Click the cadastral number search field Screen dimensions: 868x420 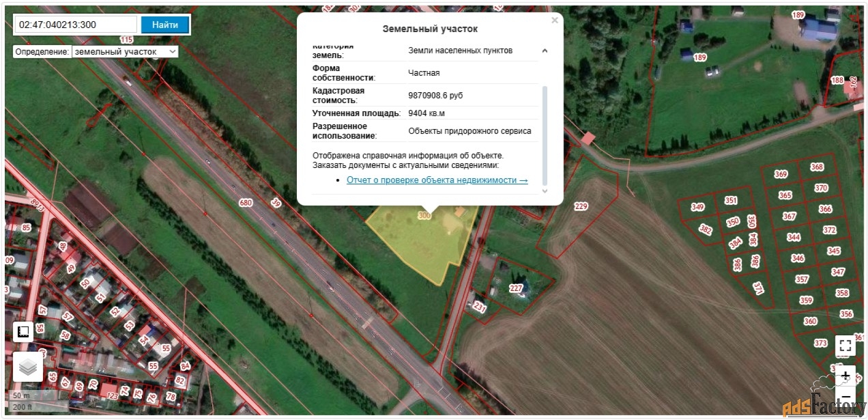click(x=76, y=25)
